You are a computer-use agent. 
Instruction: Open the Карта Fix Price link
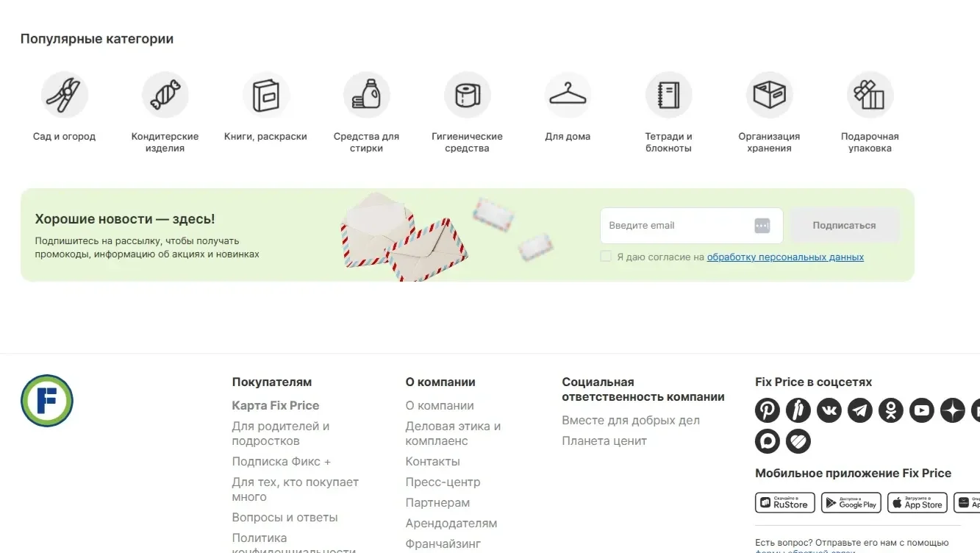[x=276, y=406]
